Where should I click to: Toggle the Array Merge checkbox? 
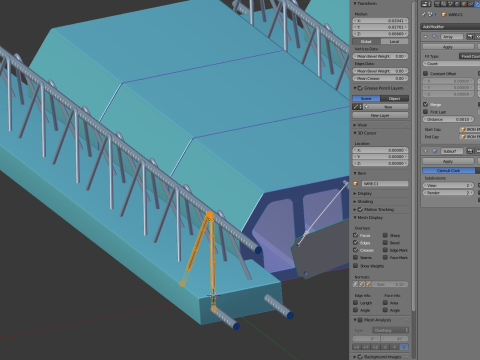pyautogui.click(x=425, y=104)
